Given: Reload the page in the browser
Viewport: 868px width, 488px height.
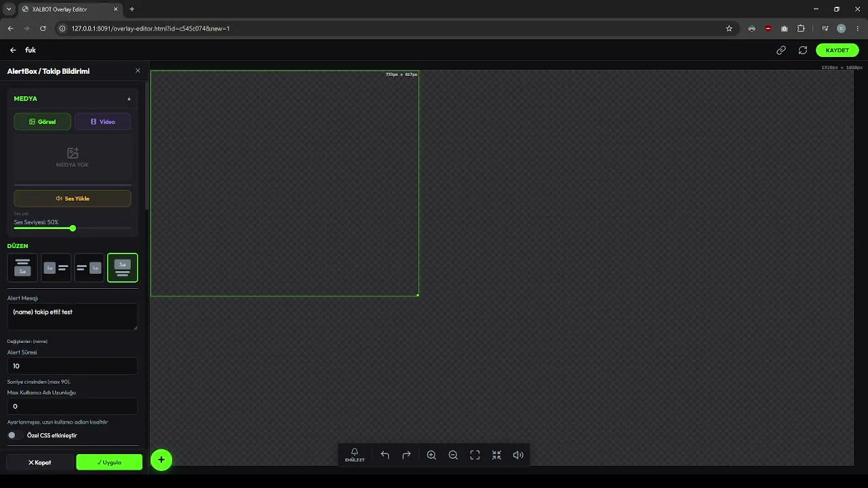Looking at the screenshot, I should click(x=43, y=28).
